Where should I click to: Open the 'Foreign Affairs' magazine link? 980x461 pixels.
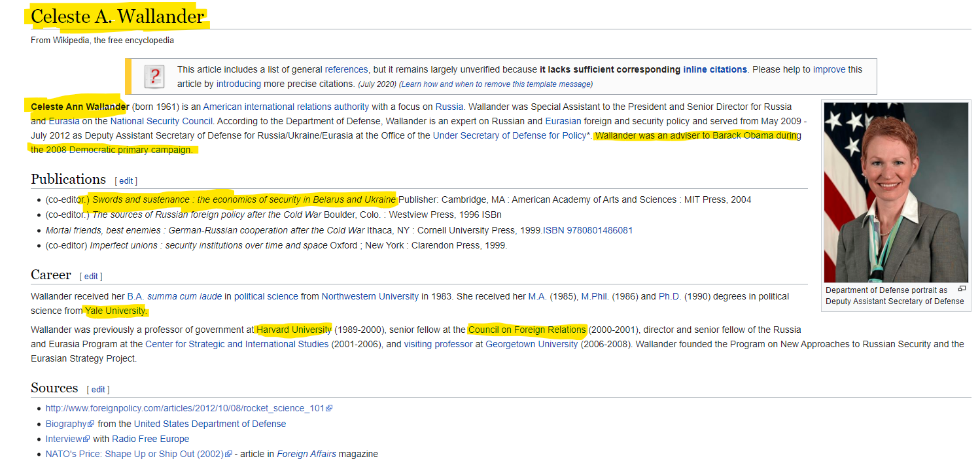coord(306,454)
